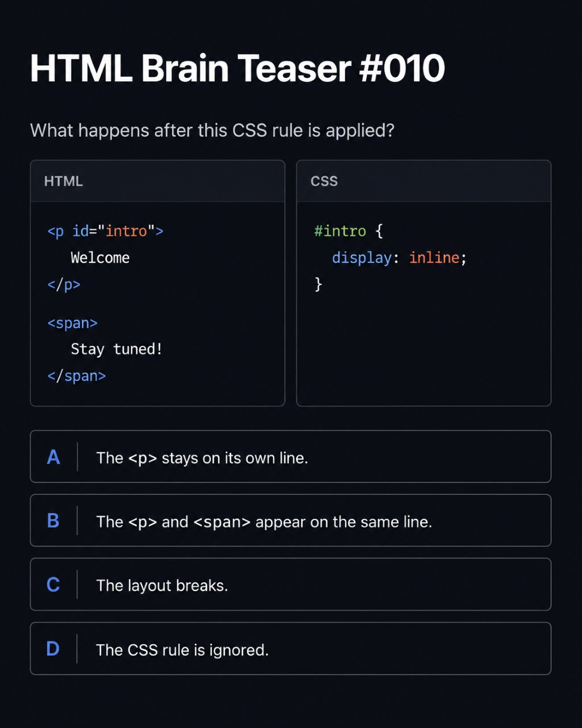
Task: Click the #intro selector in CSS
Action: pyautogui.click(x=340, y=231)
